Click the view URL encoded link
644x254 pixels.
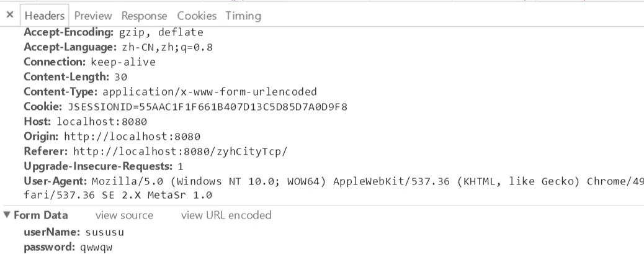(x=226, y=215)
